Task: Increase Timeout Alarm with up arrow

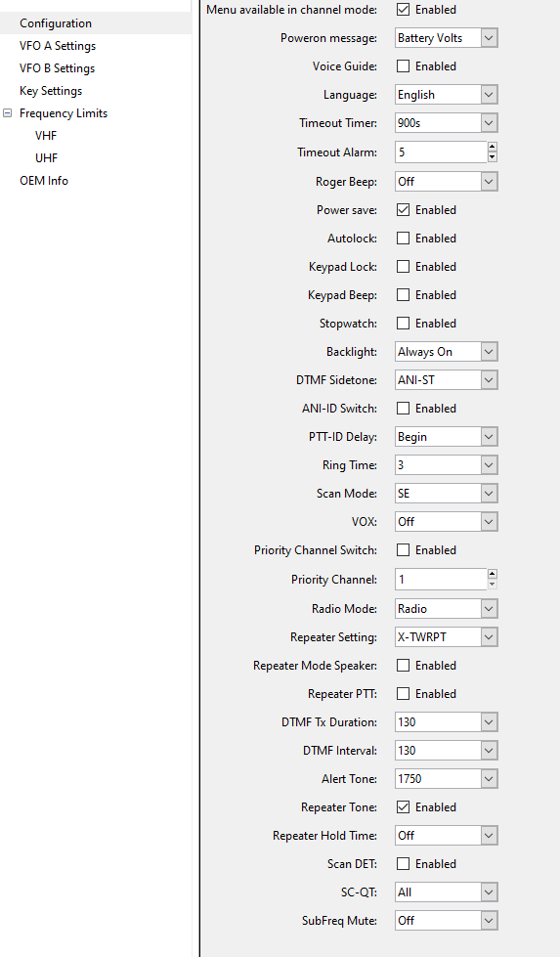Action: [x=493, y=147]
